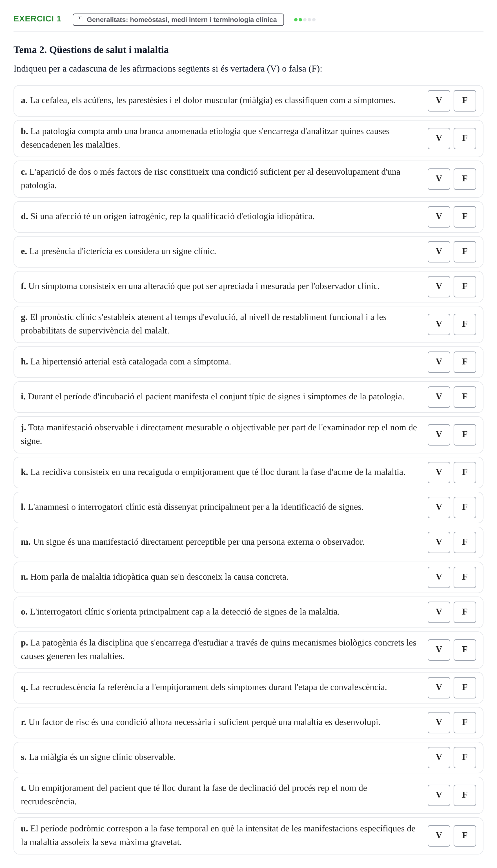Select F for statement c on risk factors
The width and height of the screenshot is (497, 868).
click(x=465, y=179)
